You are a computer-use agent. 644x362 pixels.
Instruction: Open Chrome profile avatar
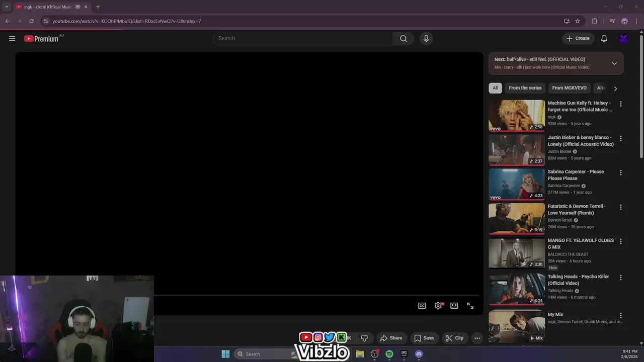(x=624, y=21)
